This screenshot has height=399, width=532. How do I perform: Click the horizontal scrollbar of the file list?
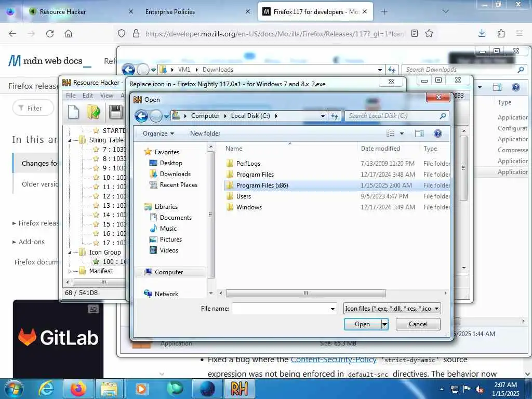pos(305,293)
